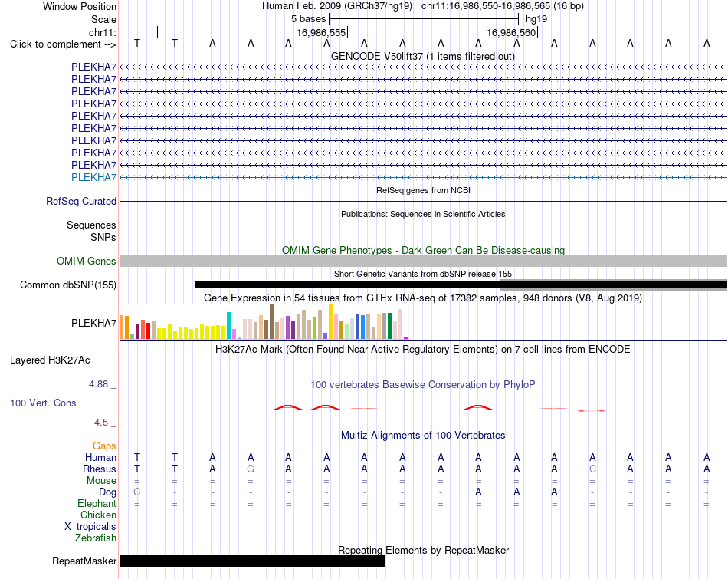Select the 'Rhesus' alignment row label
The width and height of the screenshot is (728, 579).
[x=100, y=469]
